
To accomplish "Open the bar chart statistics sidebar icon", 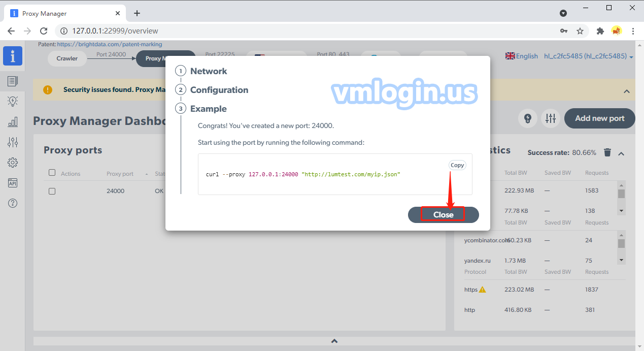I will point(13,122).
